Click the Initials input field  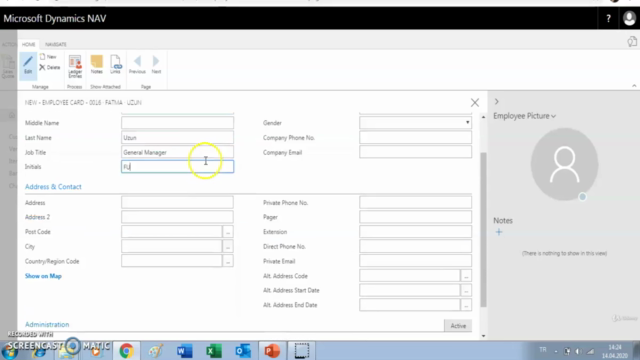[178, 167]
